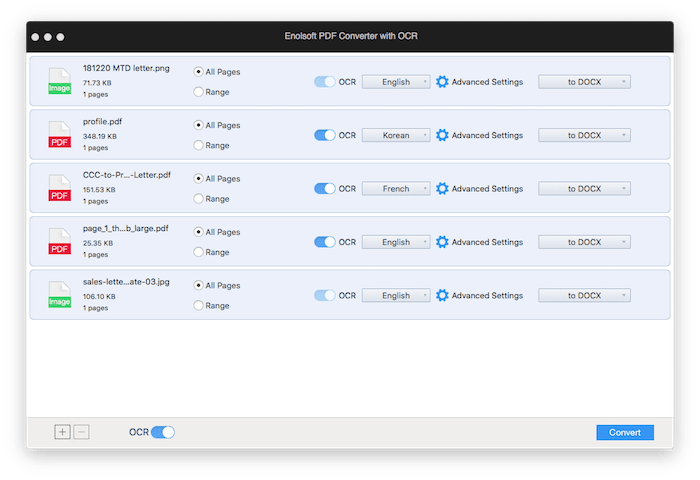The height and width of the screenshot is (480, 700).
Task: Click the PDF icon of profile.pdf
Action: [x=59, y=134]
